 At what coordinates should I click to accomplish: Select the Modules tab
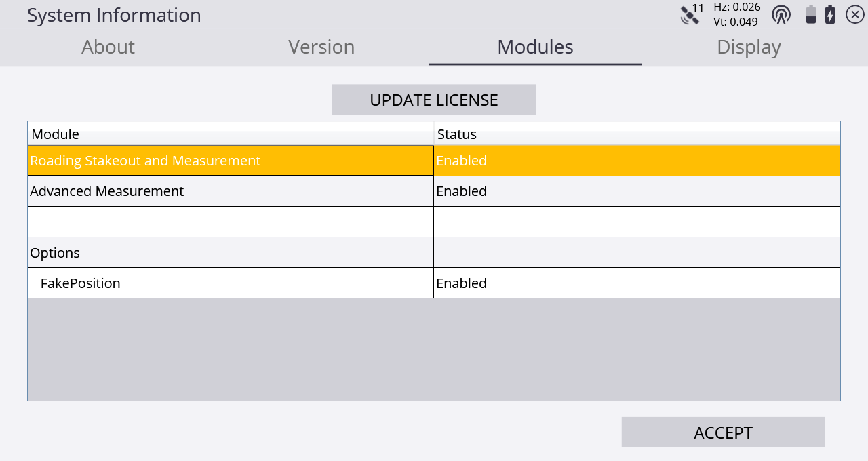[535, 47]
